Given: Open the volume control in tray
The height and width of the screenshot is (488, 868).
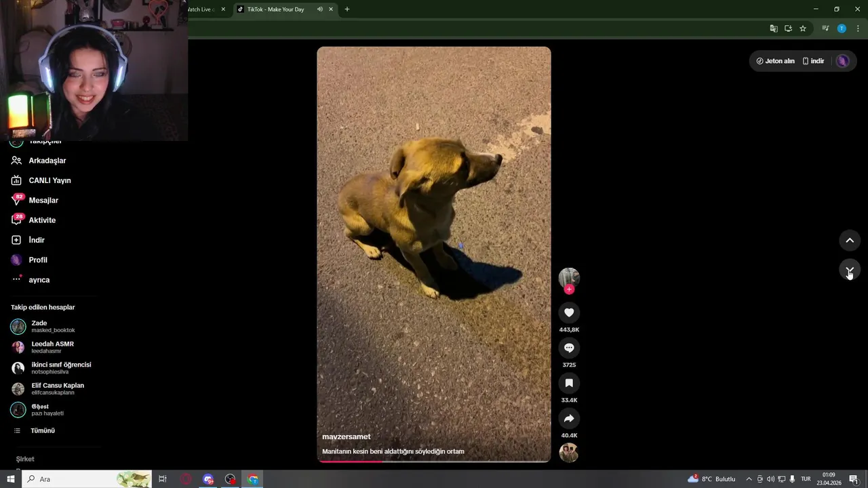Looking at the screenshot, I should coord(770,479).
